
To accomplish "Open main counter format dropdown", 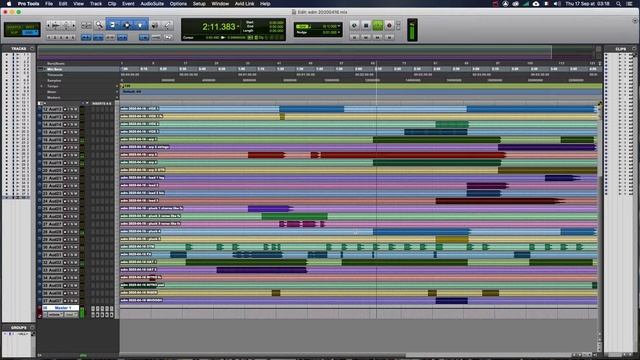I will point(238,27).
